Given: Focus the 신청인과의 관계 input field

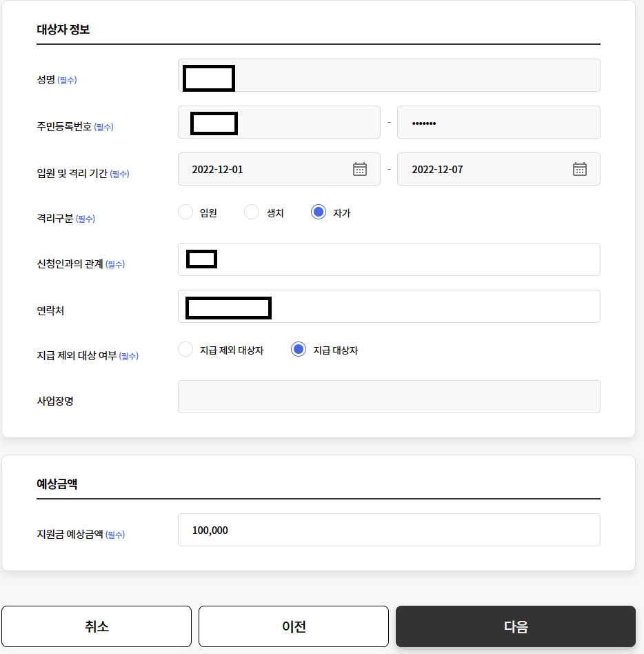Looking at the screenshot, I should [x=389, y=259].
